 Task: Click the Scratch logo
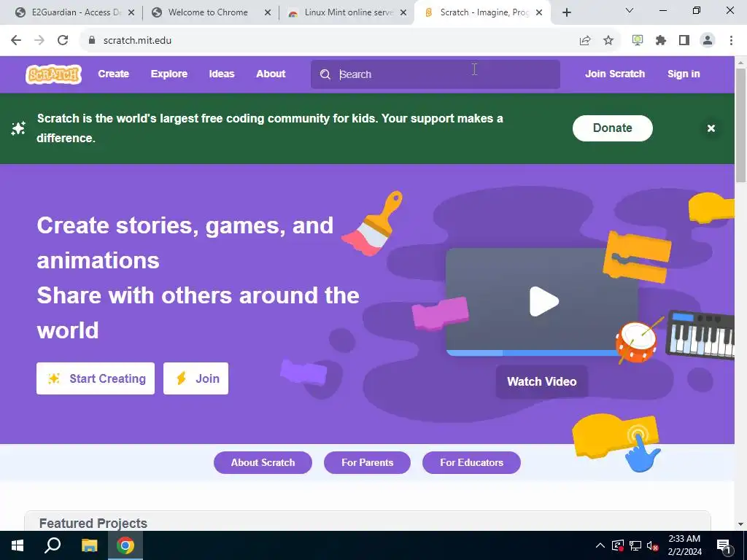pos(53,74)
